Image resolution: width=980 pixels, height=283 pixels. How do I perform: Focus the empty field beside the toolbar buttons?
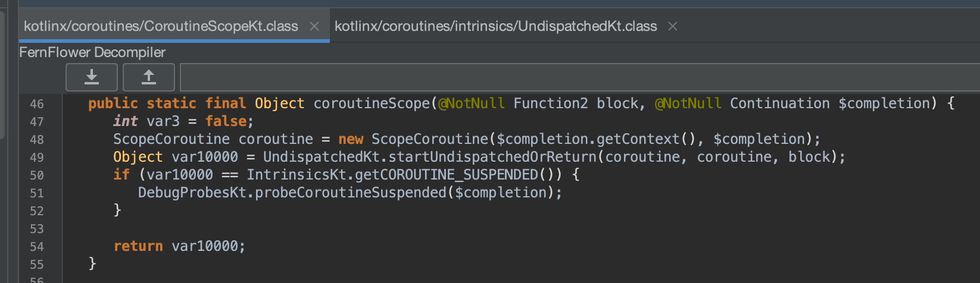point(578,77)
